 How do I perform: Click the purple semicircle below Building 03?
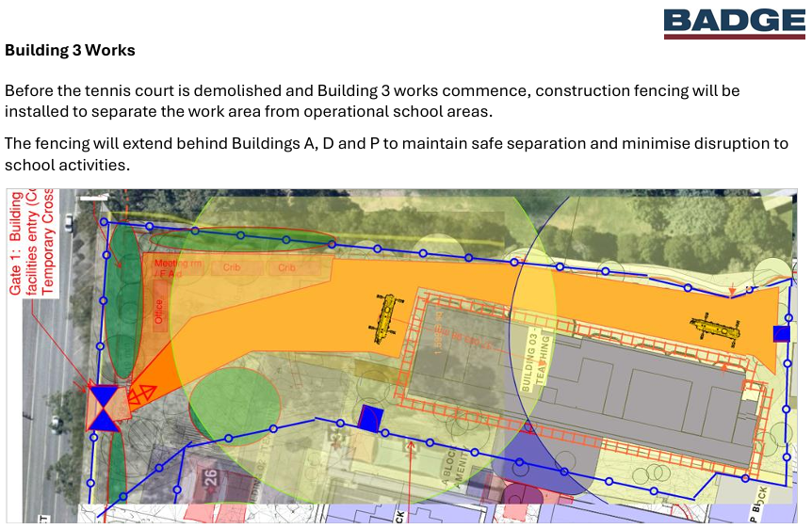pos(544,463)
